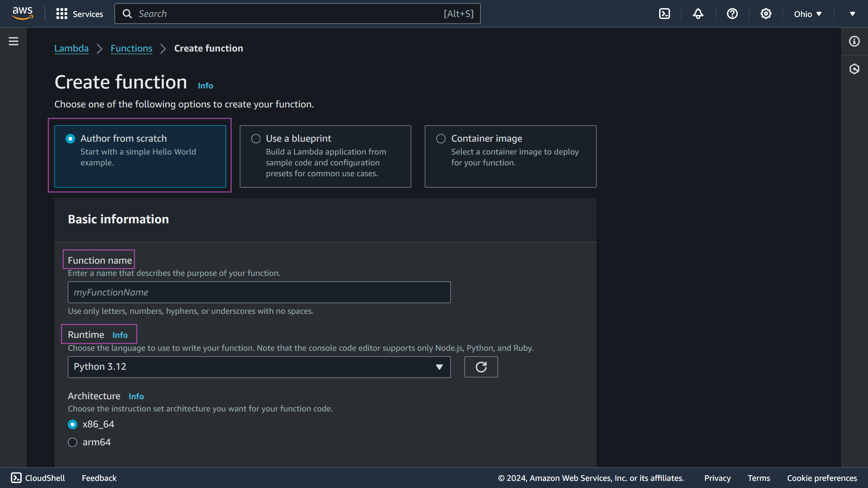Click the Create function breadcrumb text
Screen dimensions: 868x488
(x=209, y=48)
